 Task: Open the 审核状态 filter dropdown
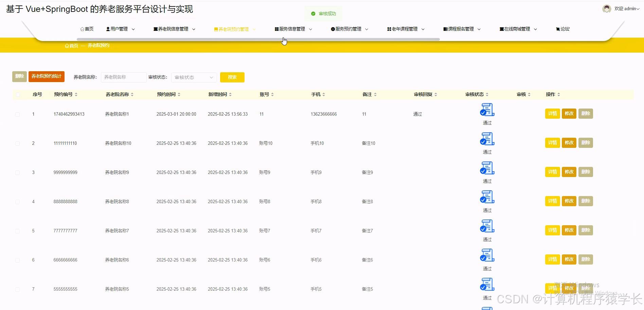pyautogui.click(x=194, y=77)
